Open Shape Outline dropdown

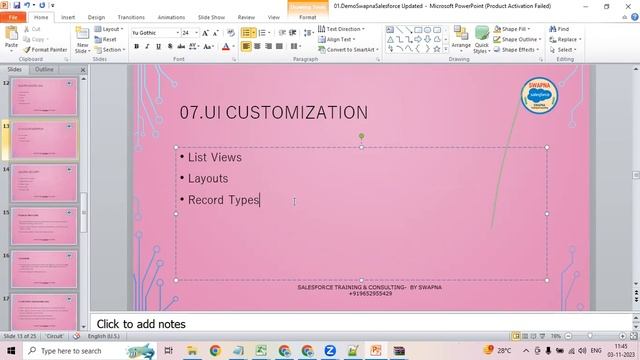click(x=517, y=39)
